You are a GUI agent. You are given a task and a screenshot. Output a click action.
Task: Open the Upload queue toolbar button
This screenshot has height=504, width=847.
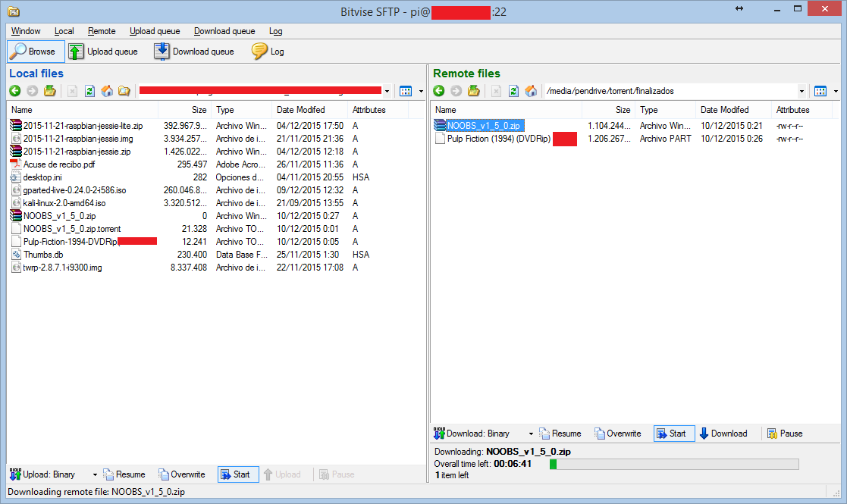pyautogui.click(x=103, y=52)
